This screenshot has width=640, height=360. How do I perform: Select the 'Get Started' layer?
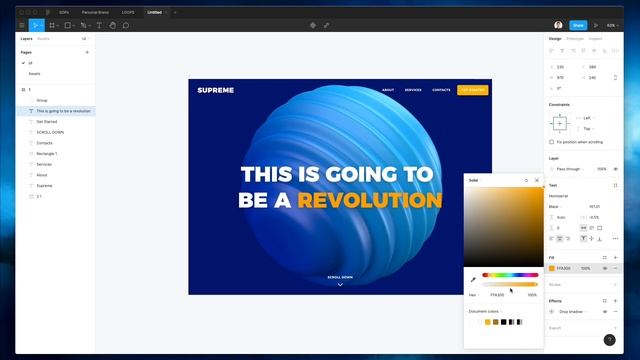[47, 122]
